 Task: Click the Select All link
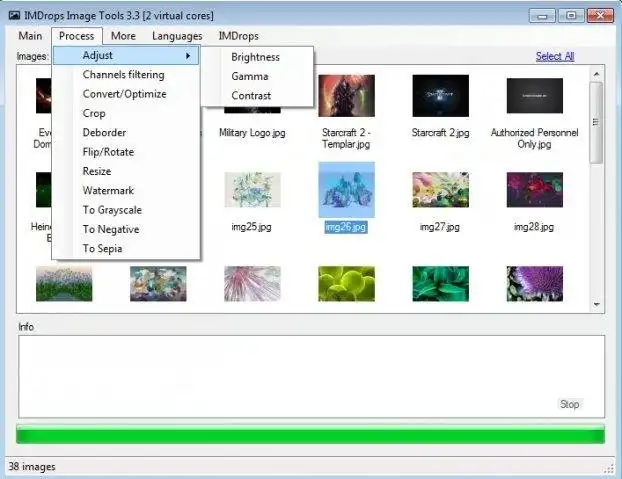pyautogui.click(x=555, y=56)
